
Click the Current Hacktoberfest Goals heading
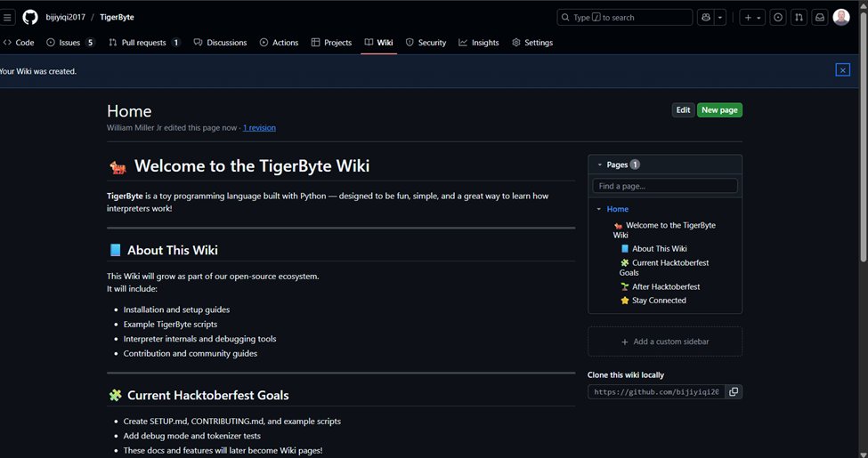pos(207,395)
